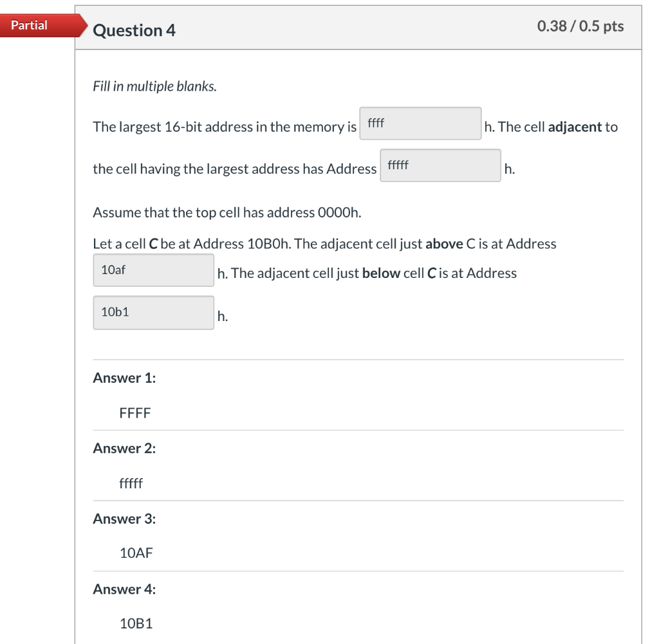Click the bold word 'adjacent'
The image size is (659, 644).
[x=575, y=127]
